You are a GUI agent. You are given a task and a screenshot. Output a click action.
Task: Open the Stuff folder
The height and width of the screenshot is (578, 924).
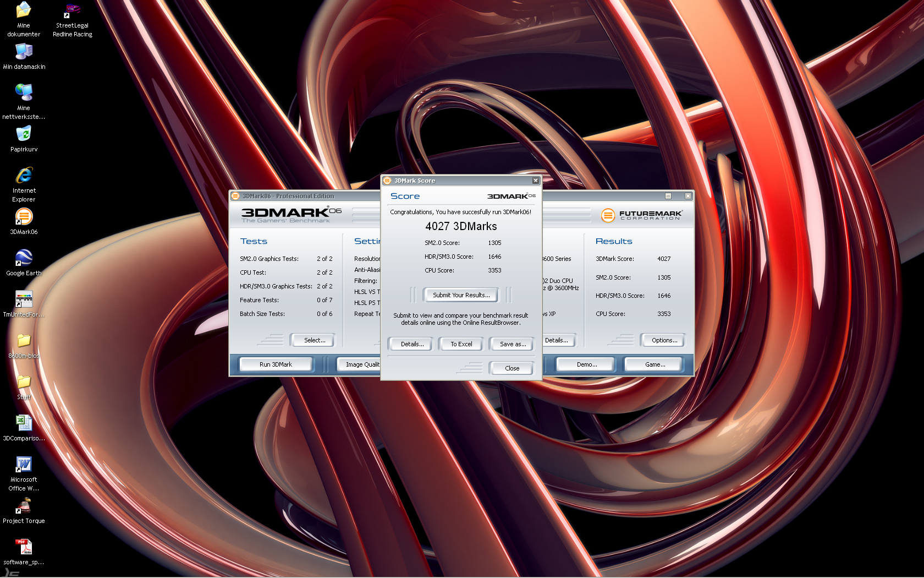(24, 387)
